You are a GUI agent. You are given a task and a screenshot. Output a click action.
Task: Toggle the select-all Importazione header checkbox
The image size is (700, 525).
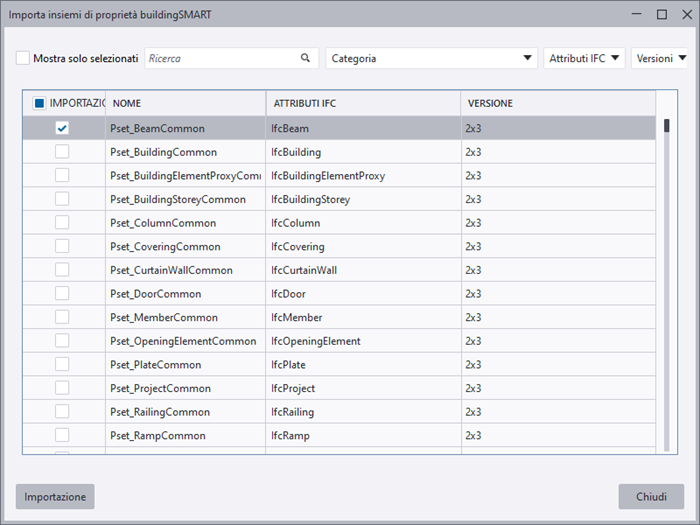[x=39, y=103]
